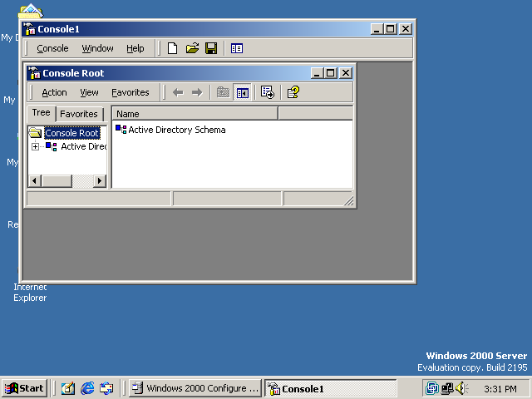Click the tree pane scroll right arrow

[x=100, y=181]
